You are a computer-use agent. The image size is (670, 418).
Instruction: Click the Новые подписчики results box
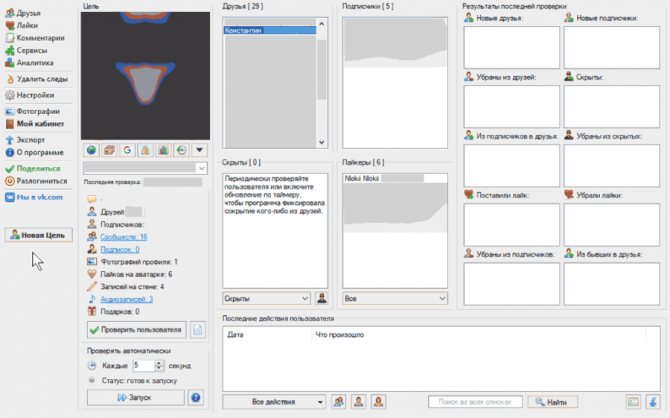[x=611, y=47]
